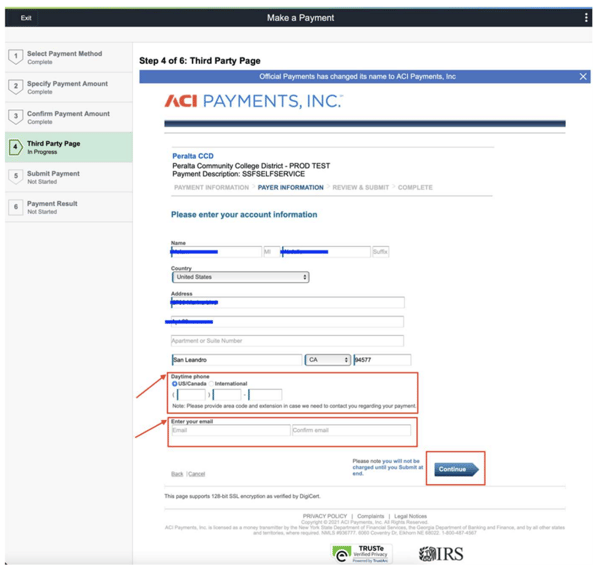Click the step 5 number badge icon
This screenshot has height=567, width=600.
(x=16, y=177)
